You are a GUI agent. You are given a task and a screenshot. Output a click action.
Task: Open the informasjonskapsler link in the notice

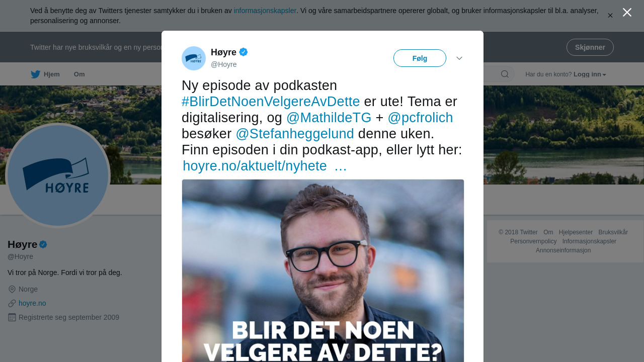(265, 11)
